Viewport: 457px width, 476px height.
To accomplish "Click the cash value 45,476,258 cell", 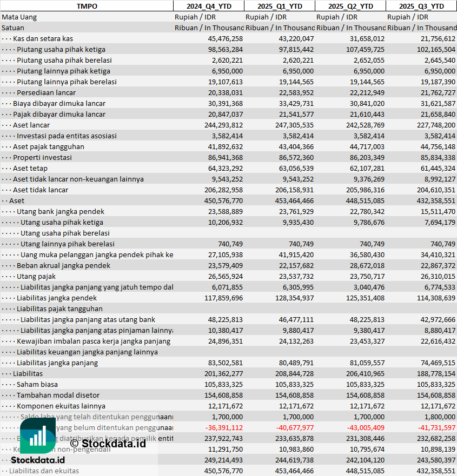I will 225,38.
